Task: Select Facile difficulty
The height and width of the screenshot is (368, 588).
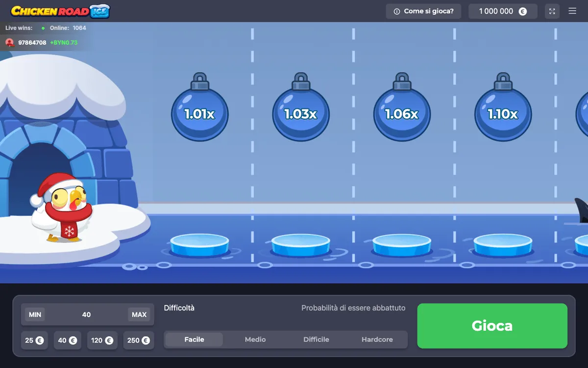Action: [x=194, y=340]
